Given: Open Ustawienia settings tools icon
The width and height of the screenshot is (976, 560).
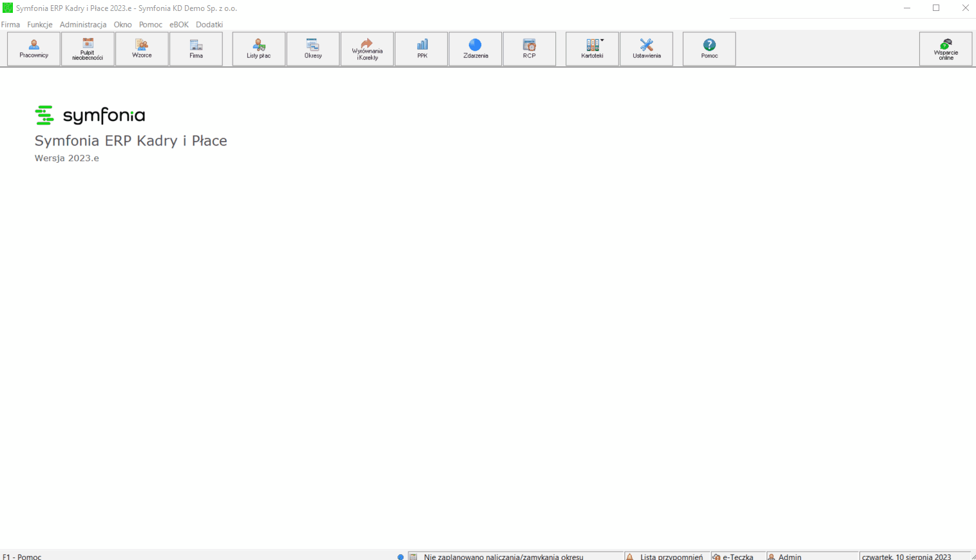Looking at the screenshot, I should 646,49.
